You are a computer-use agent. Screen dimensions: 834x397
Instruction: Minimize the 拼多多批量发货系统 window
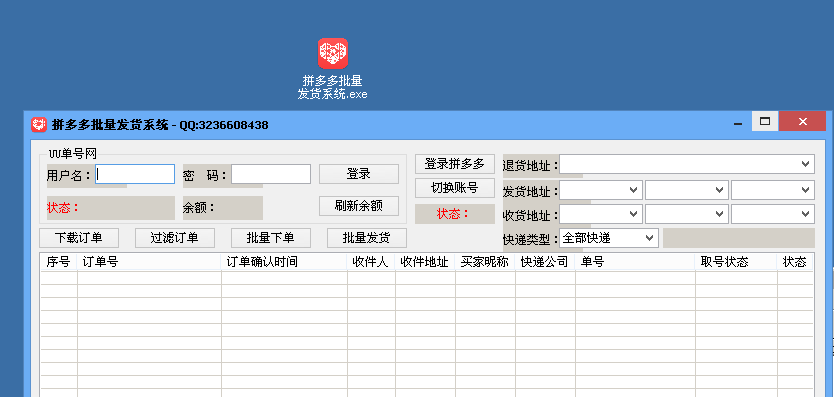[738, 122]
